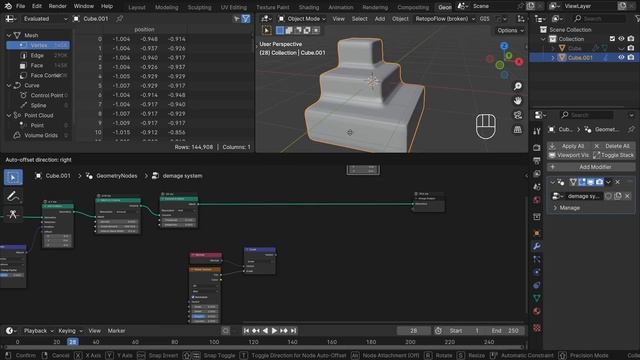The width and height of the screenshot is (640, 360).
Task: Click the red X axis gizmo ball
Action: pyautogui.click(x=519, y=62)
